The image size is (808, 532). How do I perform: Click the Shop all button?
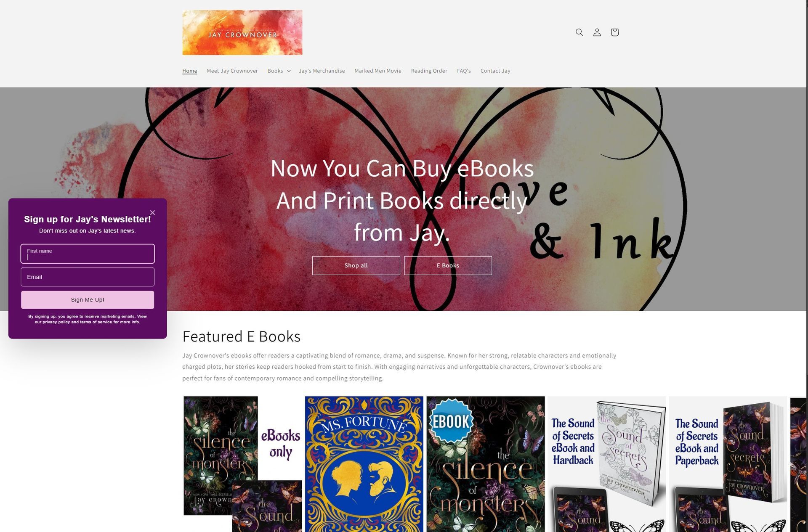coord(356,265)
